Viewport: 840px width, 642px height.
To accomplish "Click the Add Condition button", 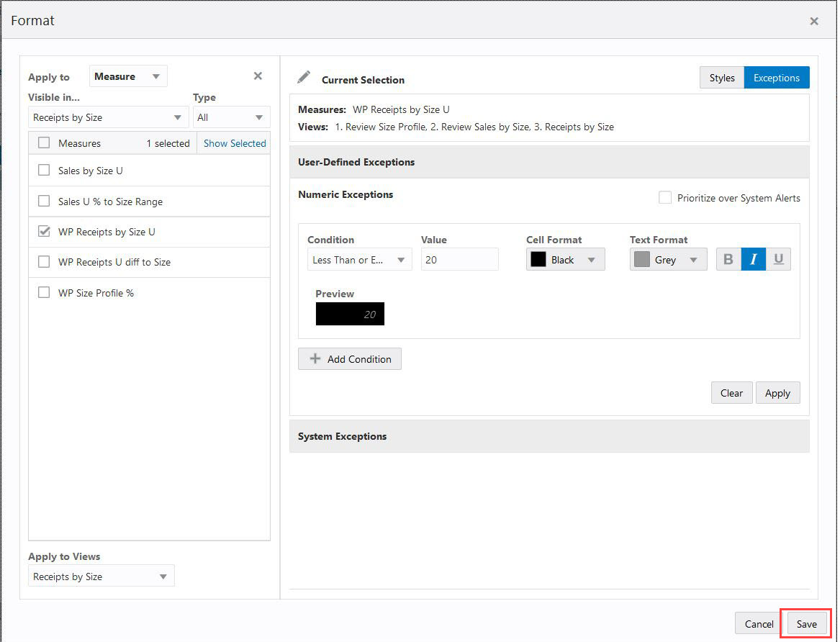I will pos(349,358).
